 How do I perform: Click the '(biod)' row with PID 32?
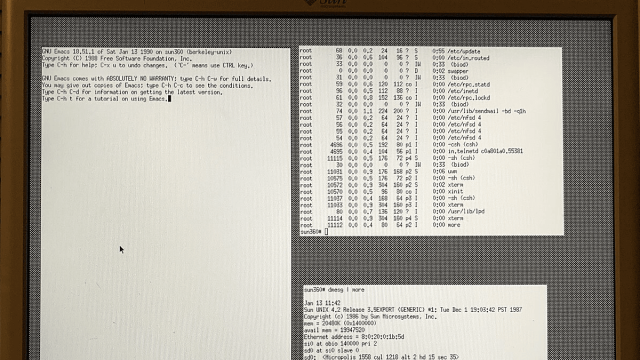click(384, 104)
